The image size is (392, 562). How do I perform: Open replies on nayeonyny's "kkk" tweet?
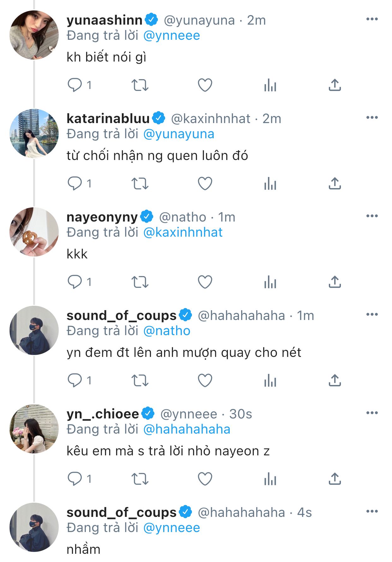click(75, 282)
